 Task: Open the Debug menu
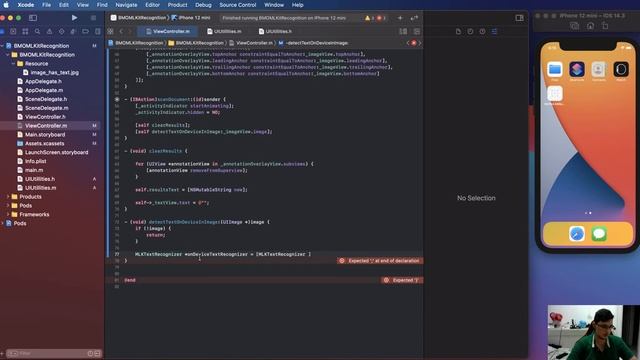click(x=203, y=5)
